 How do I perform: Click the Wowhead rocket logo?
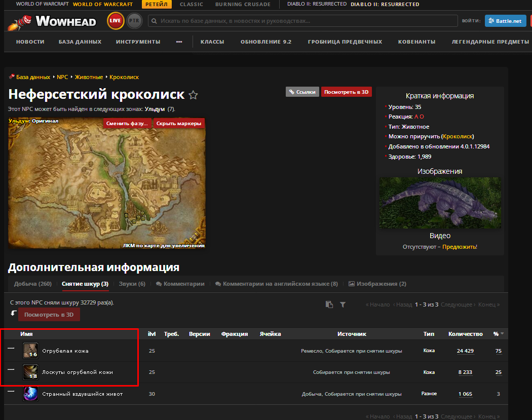point(21,21)
